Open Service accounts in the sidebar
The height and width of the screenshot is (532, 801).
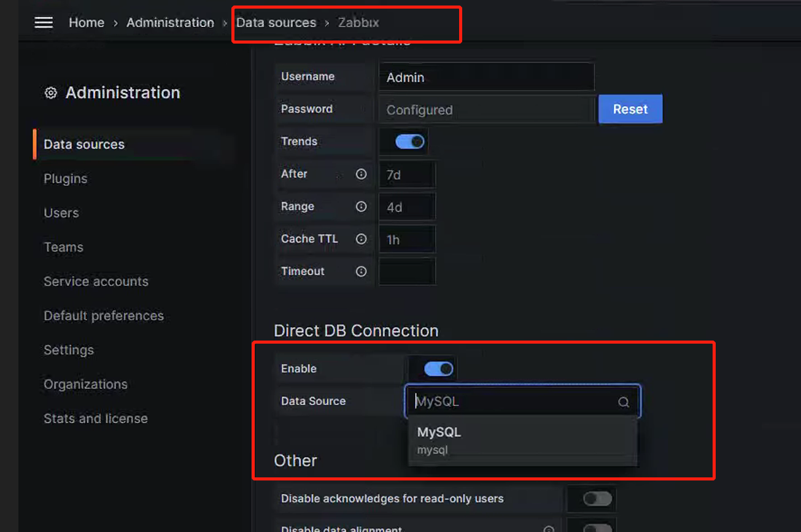(x=96, y=282)
